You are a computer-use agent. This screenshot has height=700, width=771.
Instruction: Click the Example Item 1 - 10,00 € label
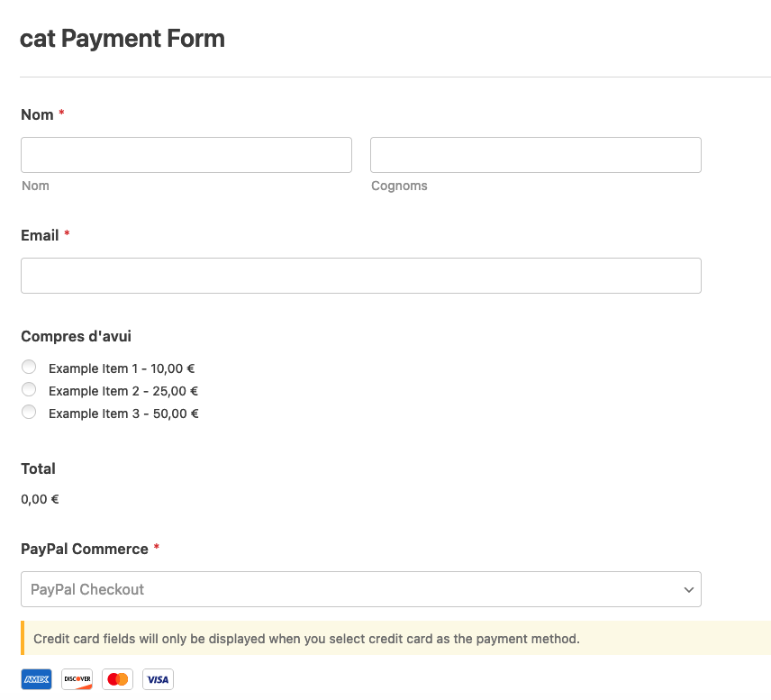pos(122,368)
